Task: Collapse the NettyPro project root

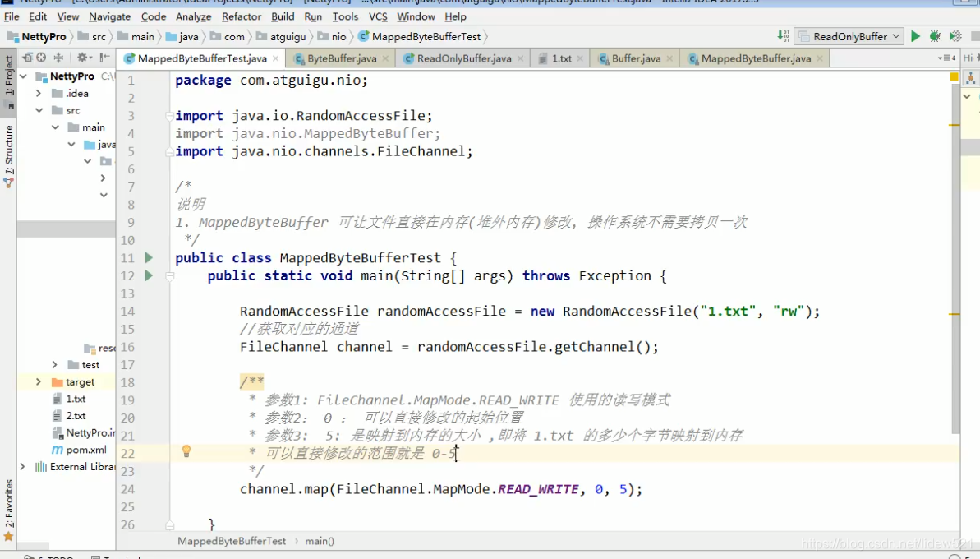Action: [23, 76]
